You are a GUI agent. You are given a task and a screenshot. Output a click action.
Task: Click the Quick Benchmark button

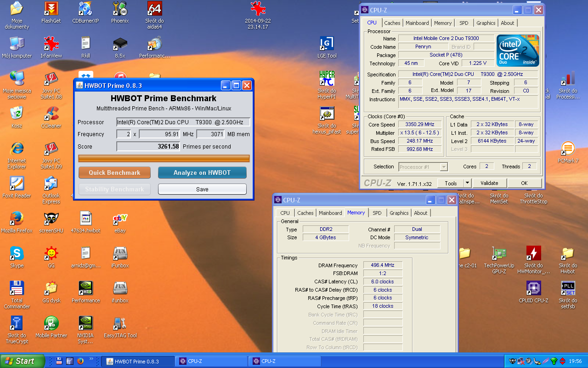point(114,172)
